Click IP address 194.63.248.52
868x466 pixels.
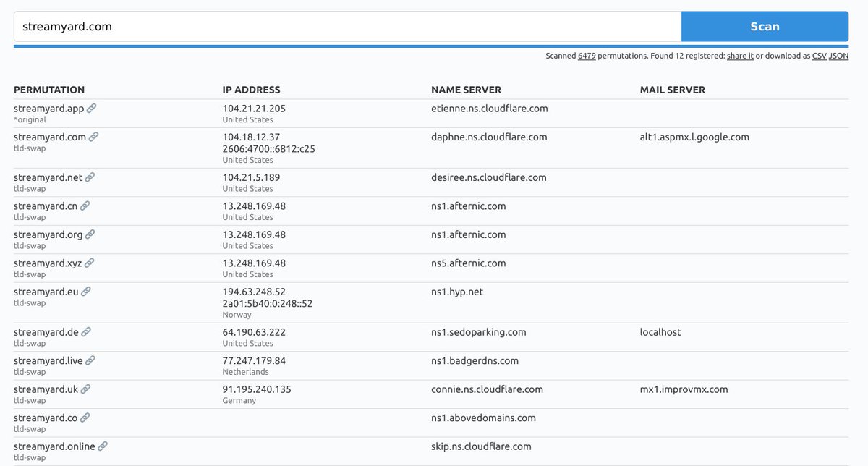click(254, 292)
